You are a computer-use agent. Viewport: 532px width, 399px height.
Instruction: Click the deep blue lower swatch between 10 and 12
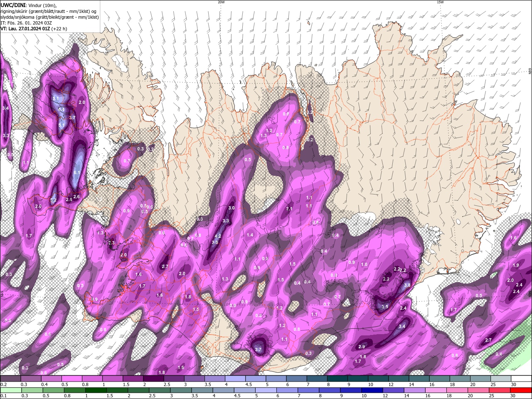[372, 390]
